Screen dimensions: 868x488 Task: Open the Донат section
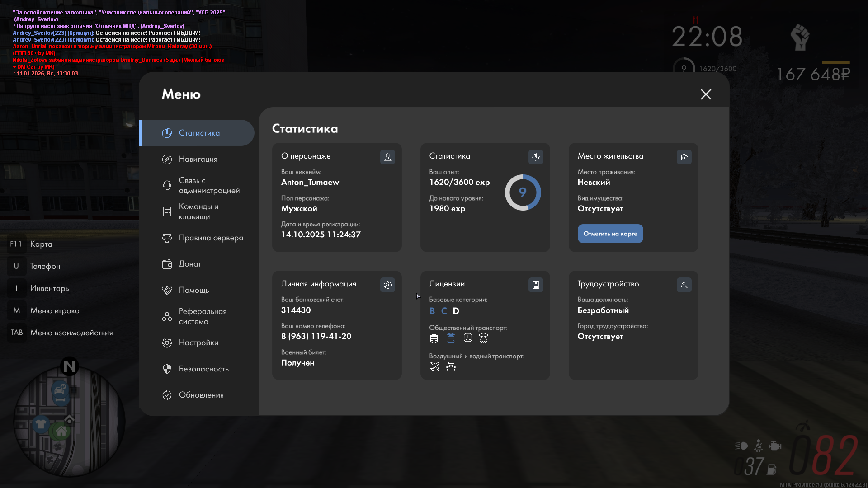tap(190, 264)
